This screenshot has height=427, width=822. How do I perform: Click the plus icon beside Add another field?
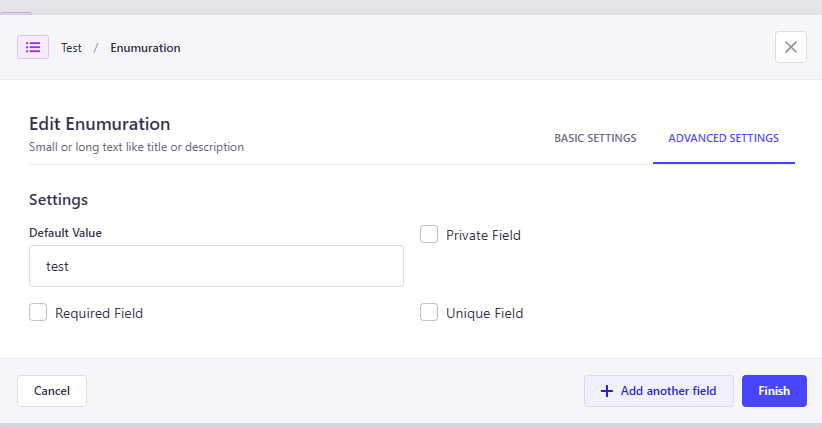coord(606,391)
